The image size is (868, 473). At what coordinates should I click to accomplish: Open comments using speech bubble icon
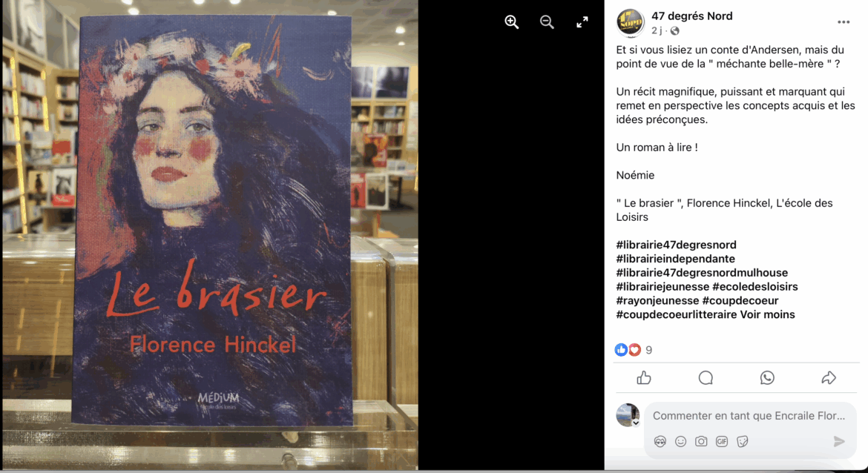(706, 378)
